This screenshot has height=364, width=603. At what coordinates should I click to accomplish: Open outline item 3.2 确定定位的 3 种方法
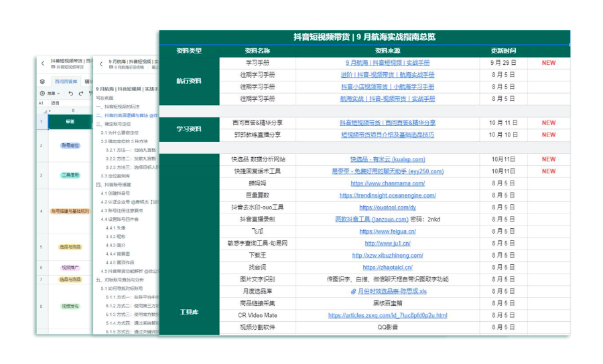click(124, 141)
